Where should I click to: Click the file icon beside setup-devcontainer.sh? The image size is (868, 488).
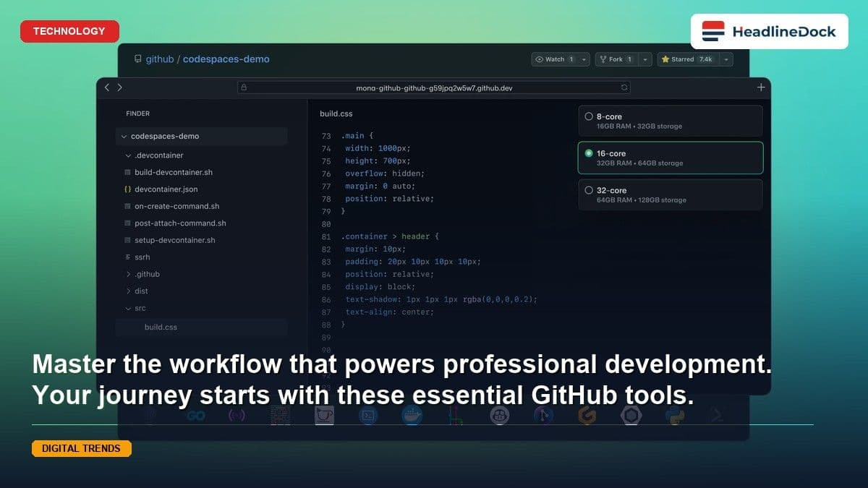128,240
